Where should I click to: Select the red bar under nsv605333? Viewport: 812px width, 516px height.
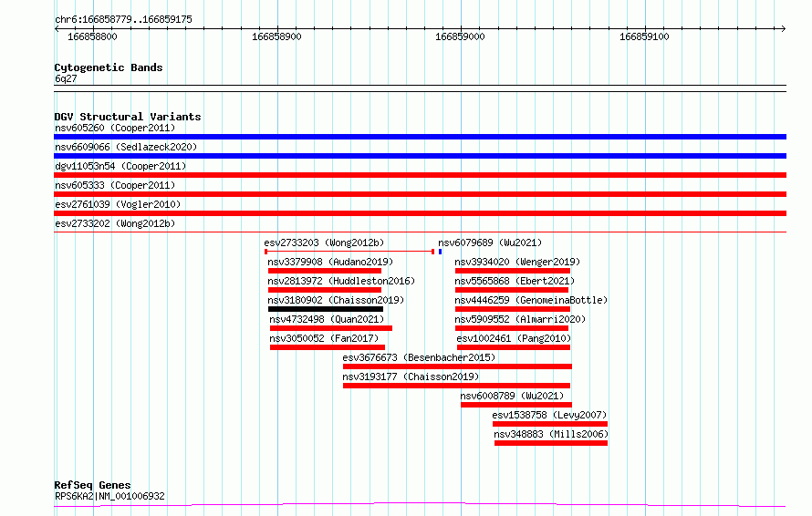pos(420,194)
